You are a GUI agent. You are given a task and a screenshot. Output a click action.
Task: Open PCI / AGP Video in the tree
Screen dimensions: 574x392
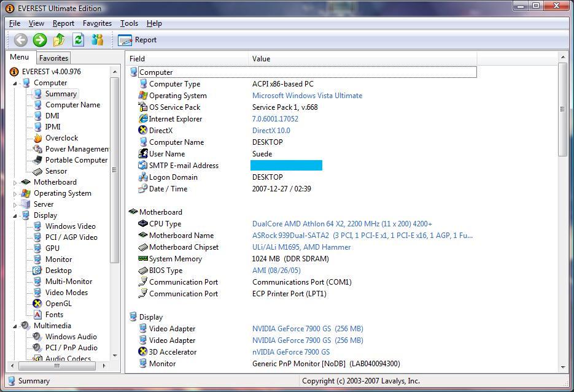click(71, 237)
